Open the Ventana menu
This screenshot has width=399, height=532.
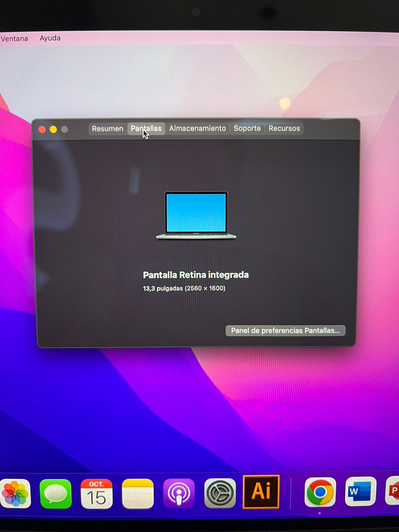click(x=14, y=39)
